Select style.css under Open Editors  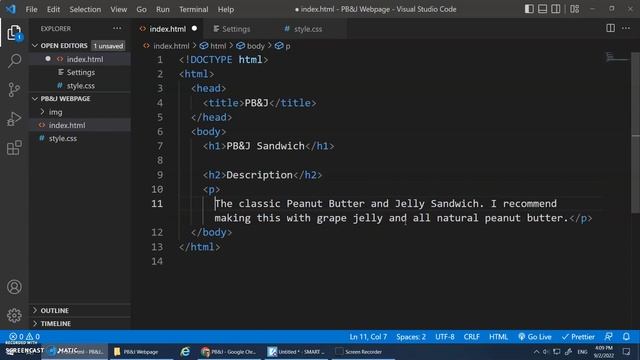[80, 86]
